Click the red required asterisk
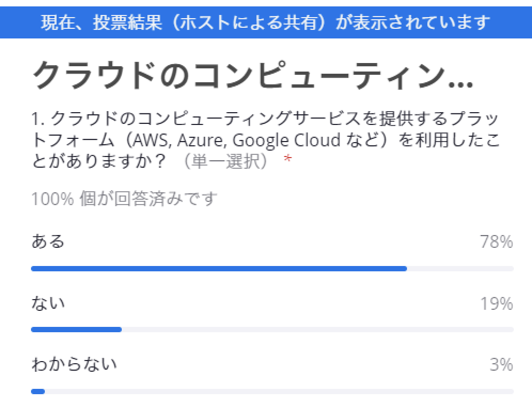The width and height of the screenshot is (532, 407). pyautogui.click(x=288, y=158)
